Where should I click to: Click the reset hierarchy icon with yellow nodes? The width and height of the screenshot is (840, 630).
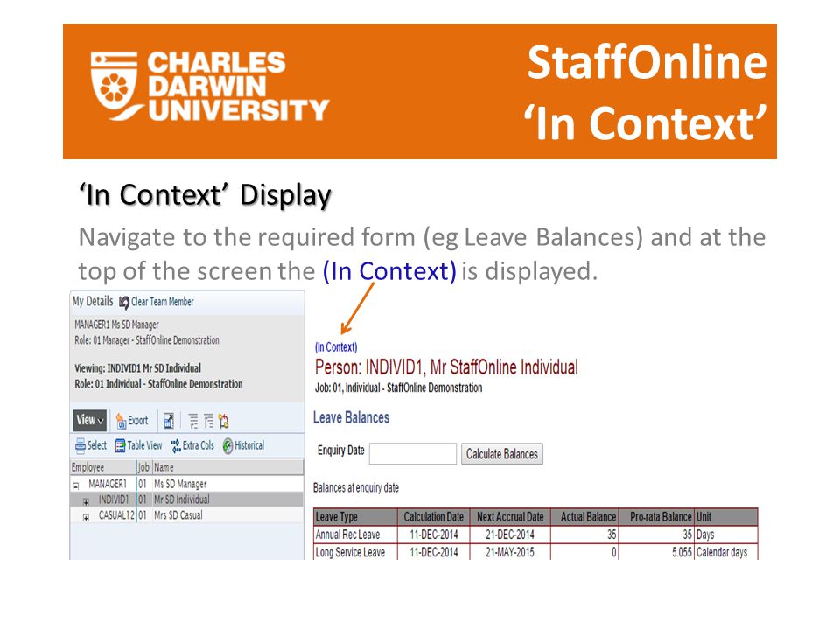pos(223,422)
